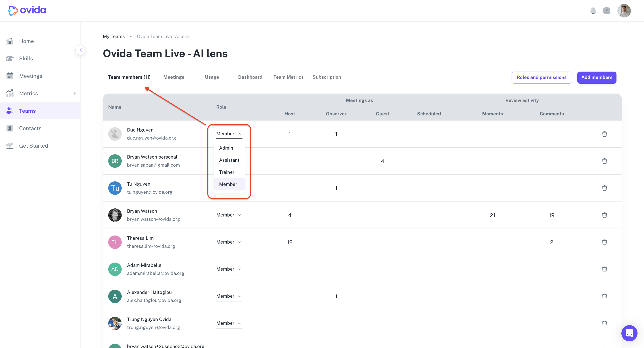Open Alexander Haitoglou's role dropdown

(229, 296)
